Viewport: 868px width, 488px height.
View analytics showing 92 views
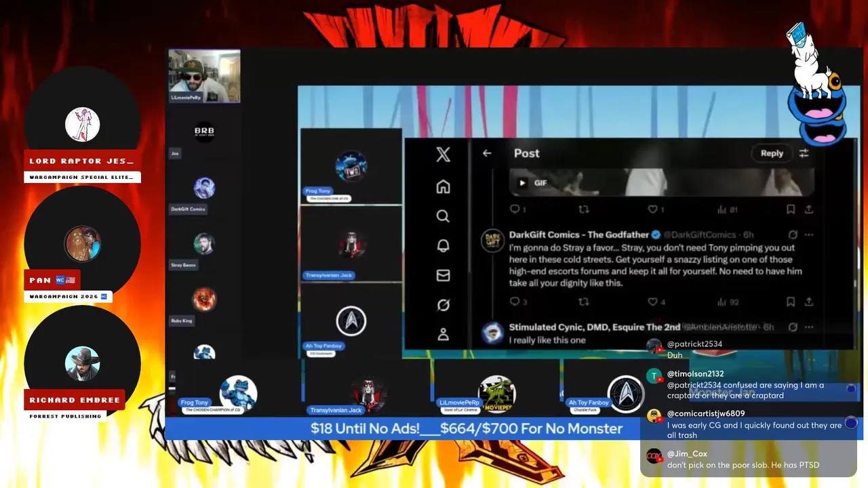[x=727, y=302]
